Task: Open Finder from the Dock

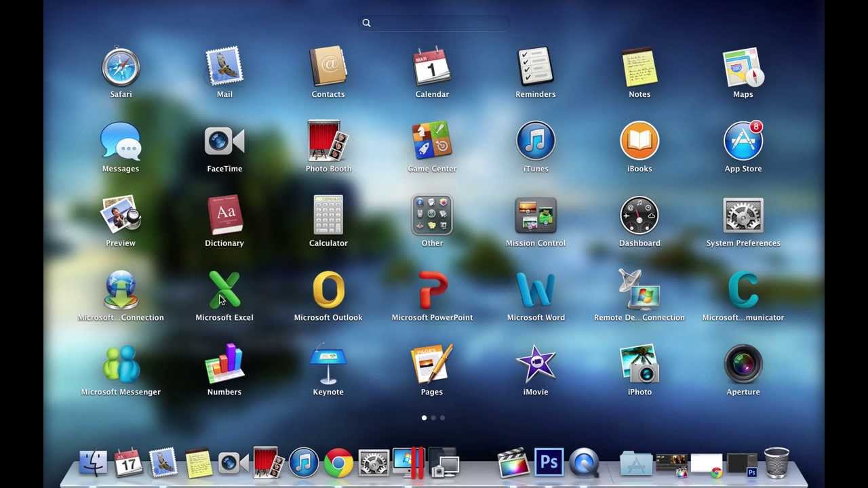Action: (x=93, y=463)
